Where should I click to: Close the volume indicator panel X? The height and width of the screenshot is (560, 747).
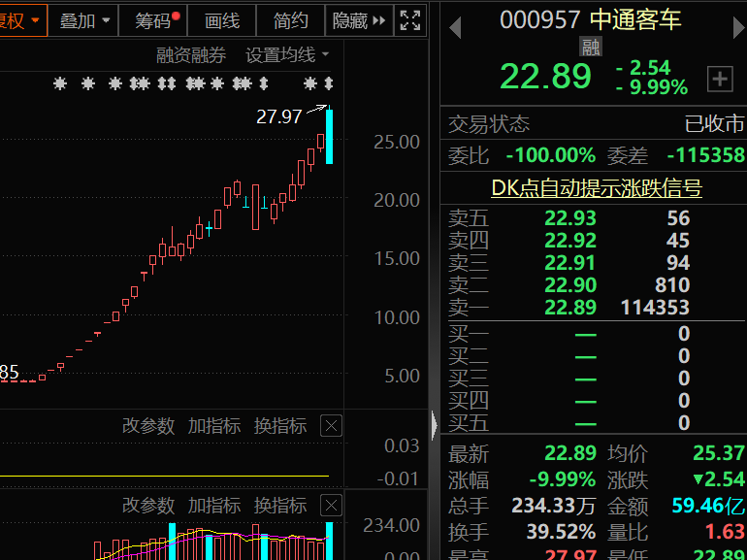(331, 506)
